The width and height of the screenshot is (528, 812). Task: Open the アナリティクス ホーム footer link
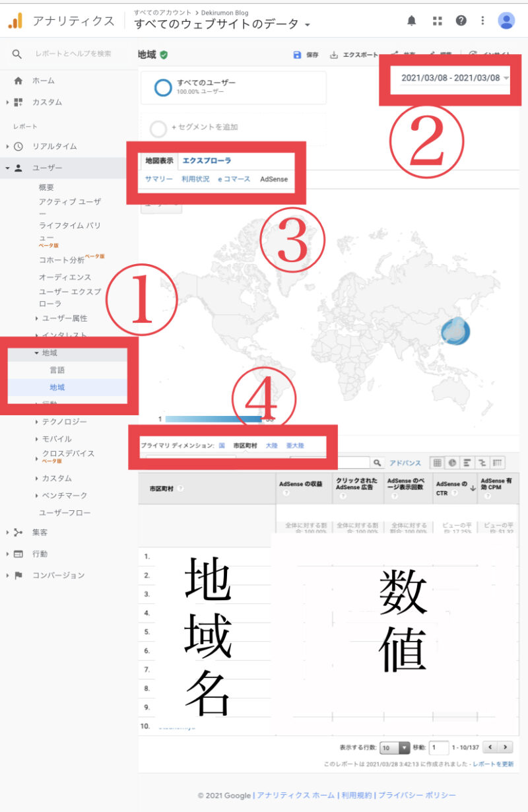click(296, 795)
